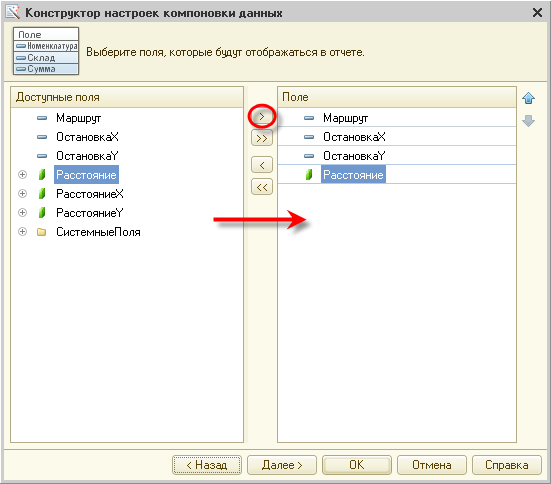Cancel the dialog with Отмена
The height and width of the screenshot is (484, 551).
(432, 465)
